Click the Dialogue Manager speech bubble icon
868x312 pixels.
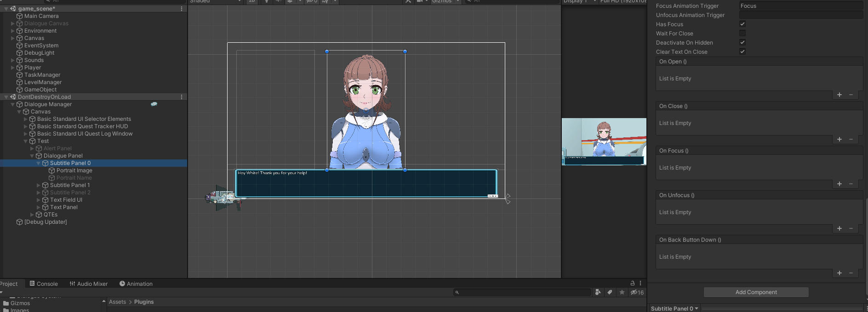click(154, 104)
